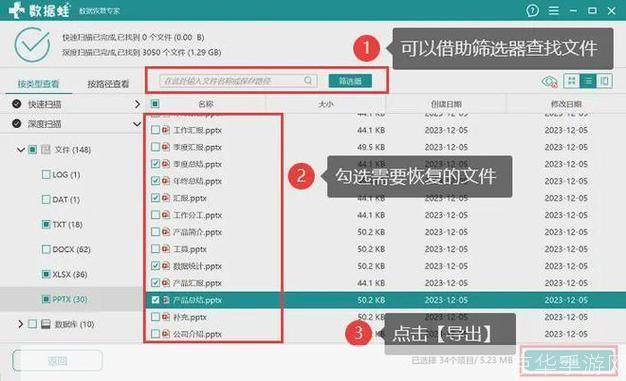Sort by the 名称 column header

[x=206, y=104]
